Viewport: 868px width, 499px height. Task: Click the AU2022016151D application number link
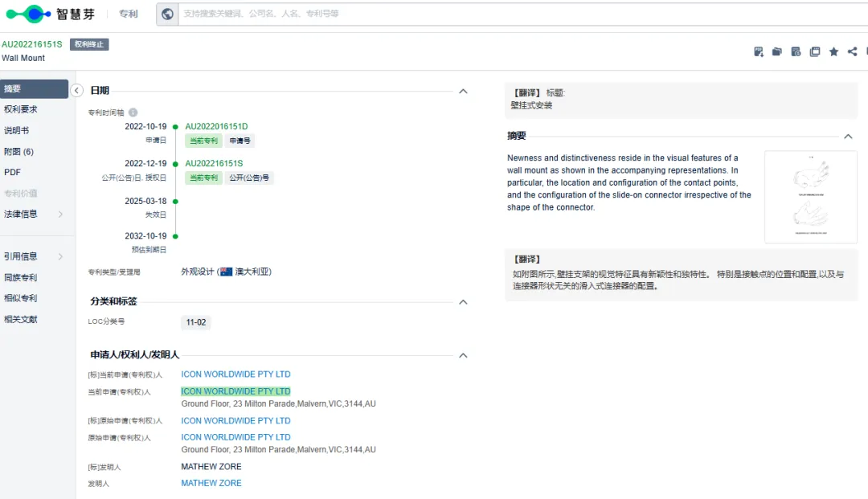pos(216,127)
